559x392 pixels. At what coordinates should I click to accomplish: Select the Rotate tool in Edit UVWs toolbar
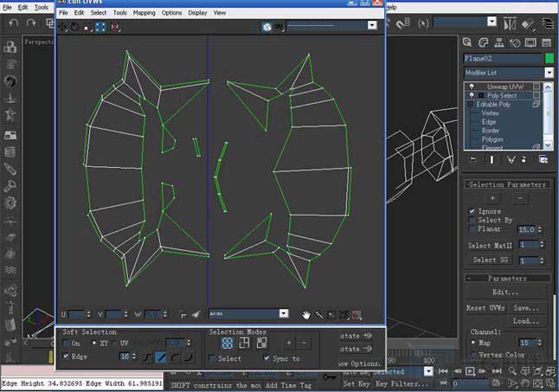pos(75,27)
